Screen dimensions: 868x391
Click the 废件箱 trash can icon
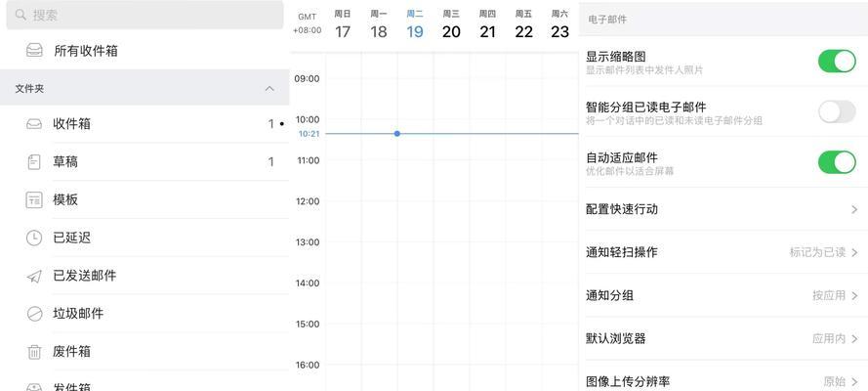pyautogui.click(x=34, y=352)
